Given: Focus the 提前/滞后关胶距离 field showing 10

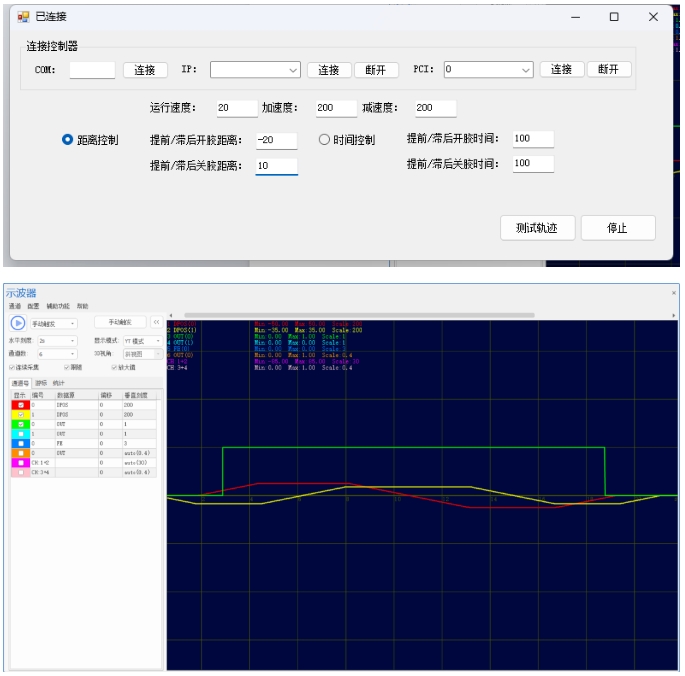Looking at the screenshot, I should pyautogui.click(x=277, y=166).
